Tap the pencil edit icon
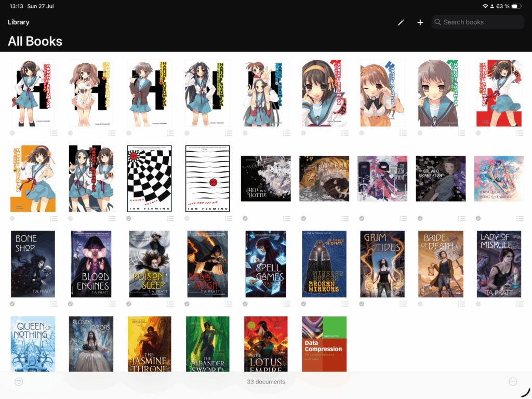Viewport: 532px width, 399px height. click(x=401, y=22)
